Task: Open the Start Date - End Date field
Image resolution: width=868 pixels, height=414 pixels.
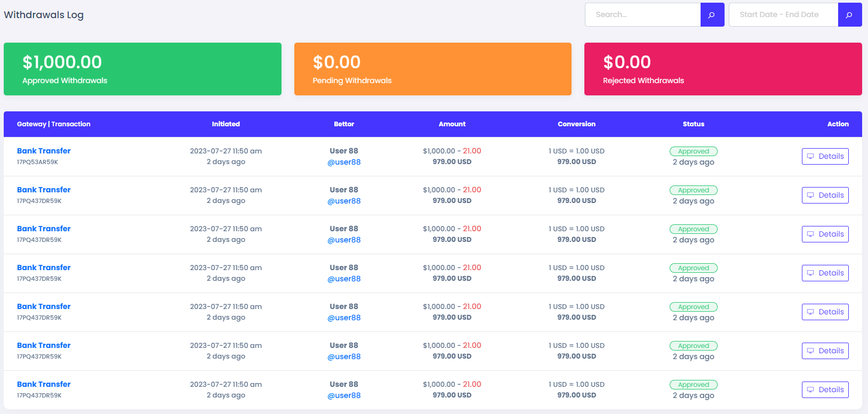Action: pyautogui.click(x=783, y=15)
